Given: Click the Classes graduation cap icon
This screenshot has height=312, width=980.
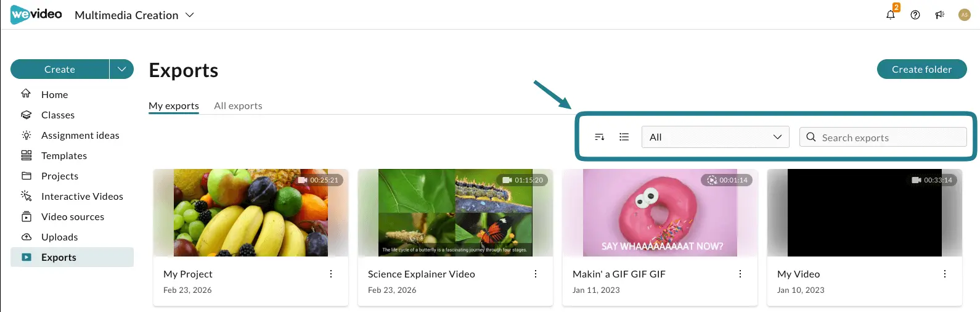Looking at the screenshot, I should [27, 115].
